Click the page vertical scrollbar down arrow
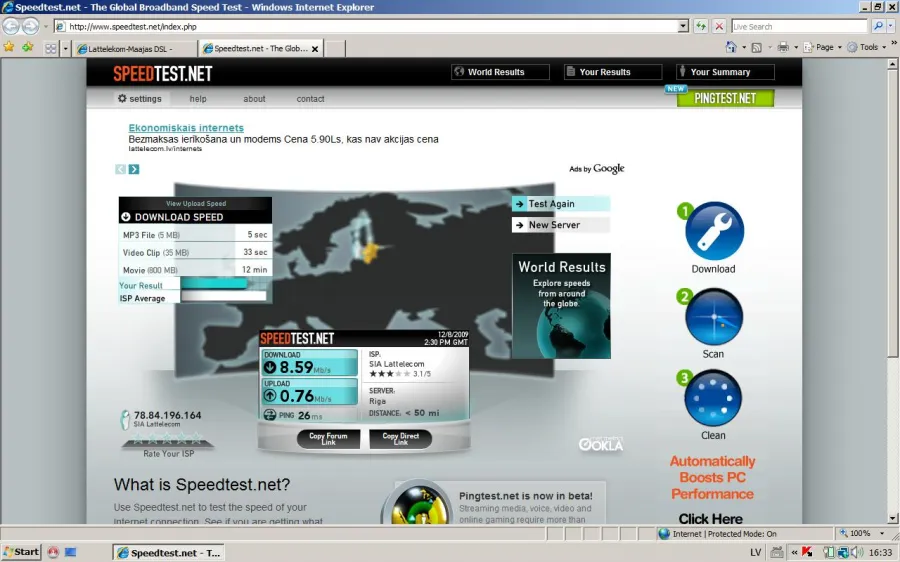The height and width of the screenshot is (562, 900). pyautogui.click(x=893, y=518)
